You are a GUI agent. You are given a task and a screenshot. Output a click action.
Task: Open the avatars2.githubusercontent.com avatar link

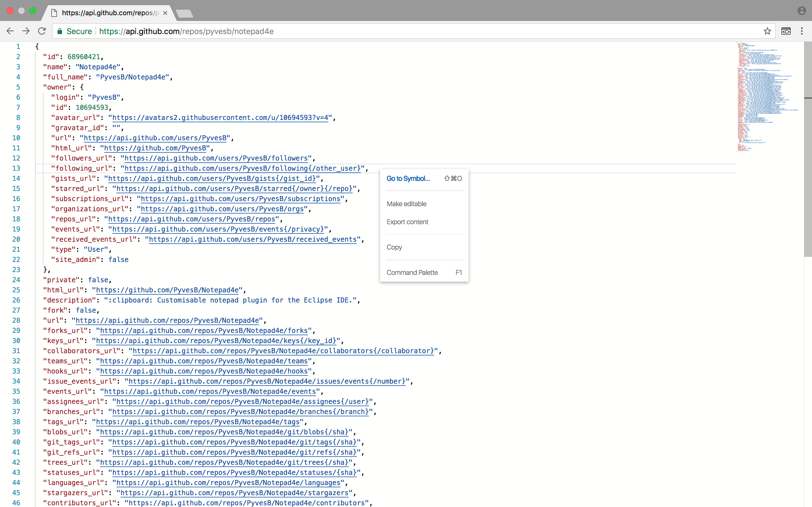pyautogui.click(x=220, y=118)
